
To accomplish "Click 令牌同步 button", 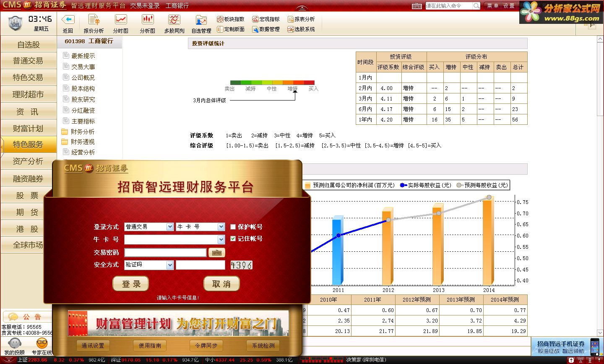I will tap(206, 346).
